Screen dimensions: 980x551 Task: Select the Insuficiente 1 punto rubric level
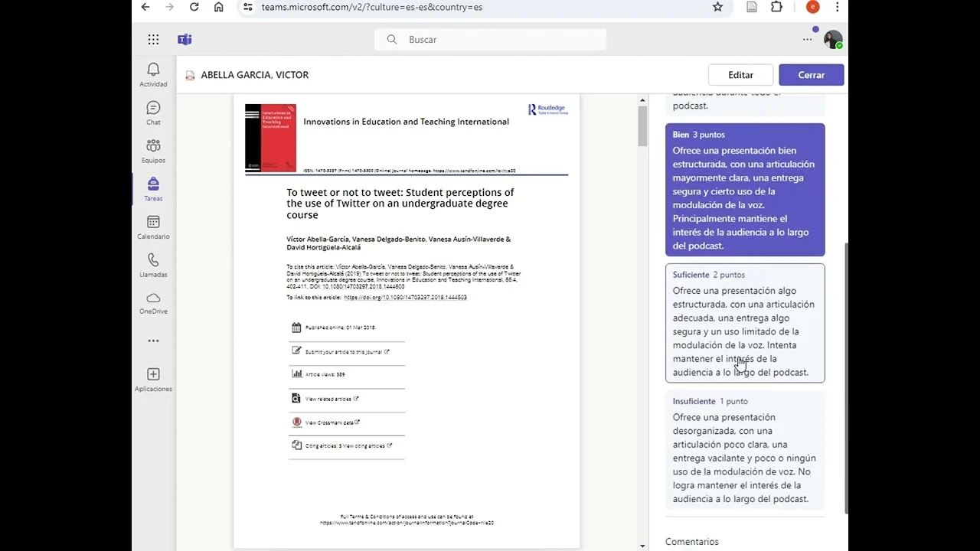[x=744, y=449]
